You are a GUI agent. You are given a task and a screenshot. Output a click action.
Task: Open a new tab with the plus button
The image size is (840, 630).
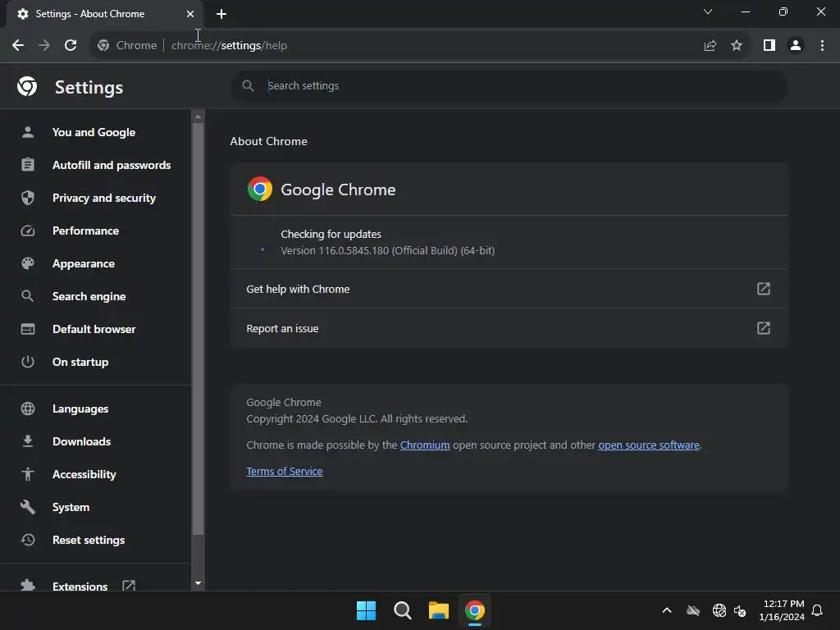point(221,14)
